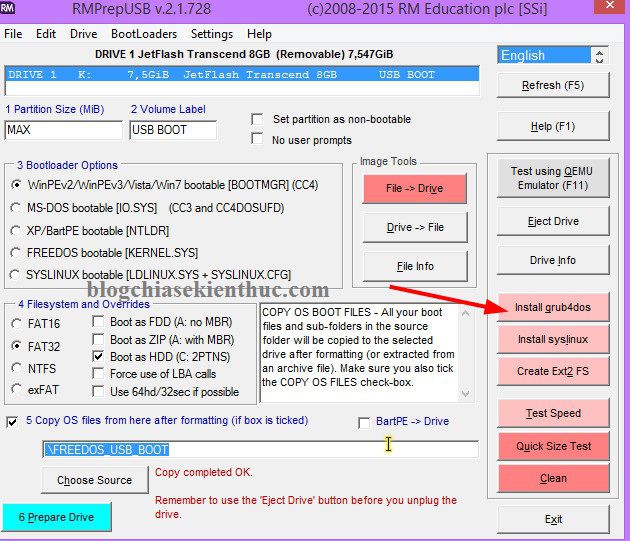This screenshot has width=630, height=541.
Task: Select the FAT32 filesystem
Action: click(17, 346)
